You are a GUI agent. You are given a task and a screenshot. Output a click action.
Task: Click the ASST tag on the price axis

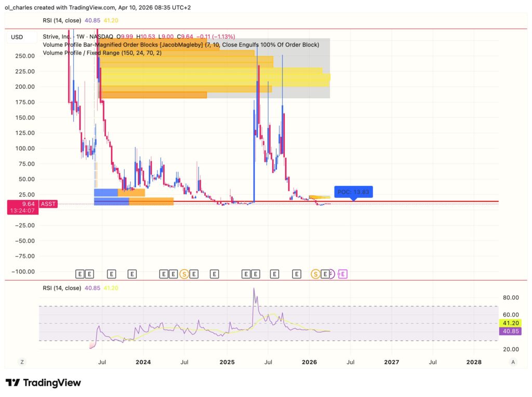coord(48,204)
